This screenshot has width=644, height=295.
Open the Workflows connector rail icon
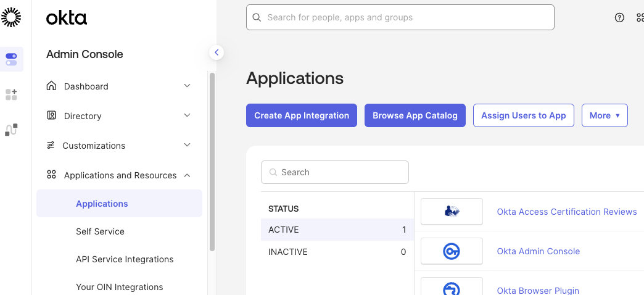pyautogui.click(x=12, y=130)
